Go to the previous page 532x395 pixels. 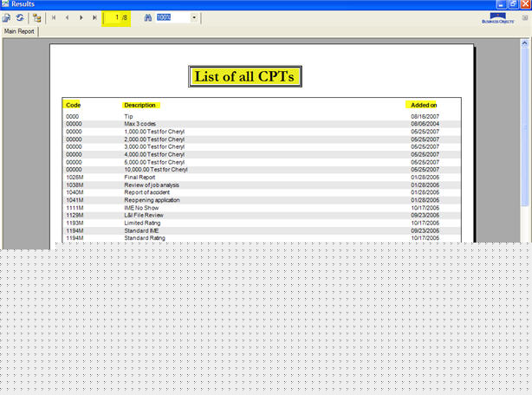(68, 17)
